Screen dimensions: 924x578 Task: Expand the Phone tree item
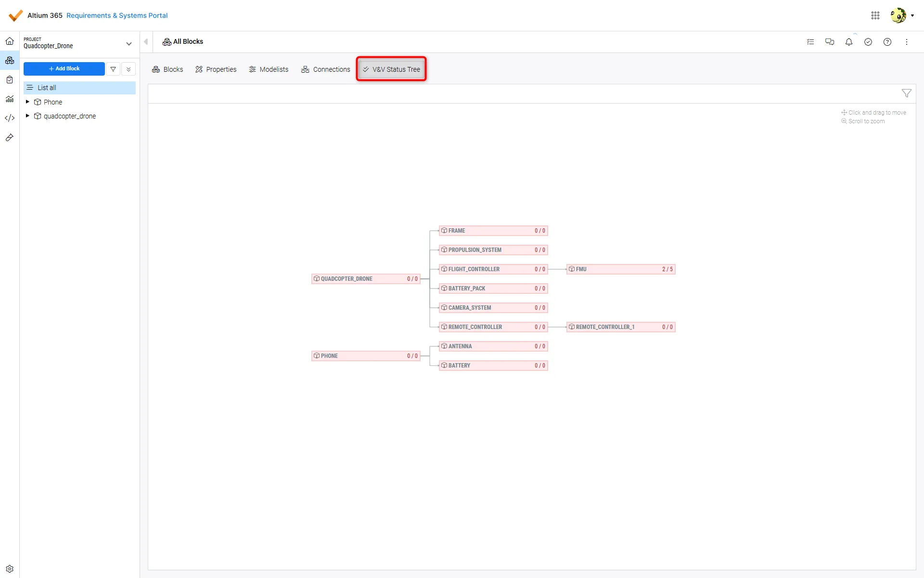click(27, 102)
